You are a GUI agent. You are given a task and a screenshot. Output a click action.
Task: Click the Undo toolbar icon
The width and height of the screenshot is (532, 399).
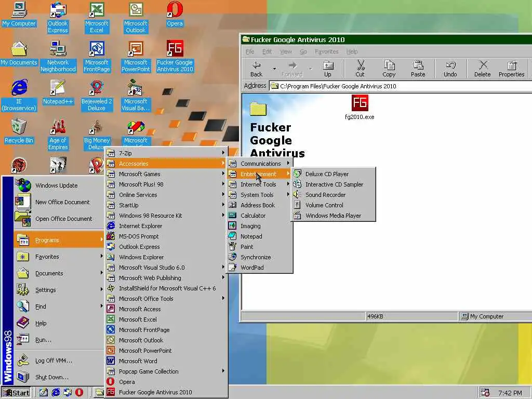coord(450,65)
